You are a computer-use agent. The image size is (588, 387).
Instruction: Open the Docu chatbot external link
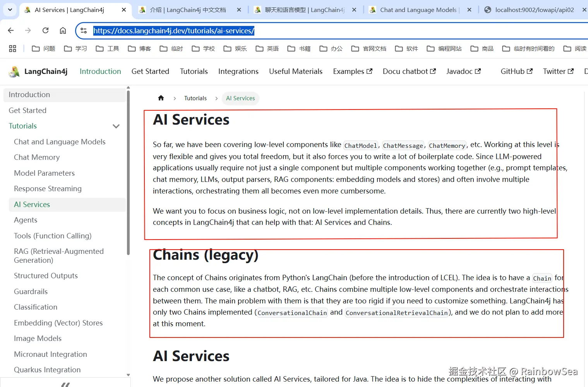pyautogui.click(x=409, y=71)
